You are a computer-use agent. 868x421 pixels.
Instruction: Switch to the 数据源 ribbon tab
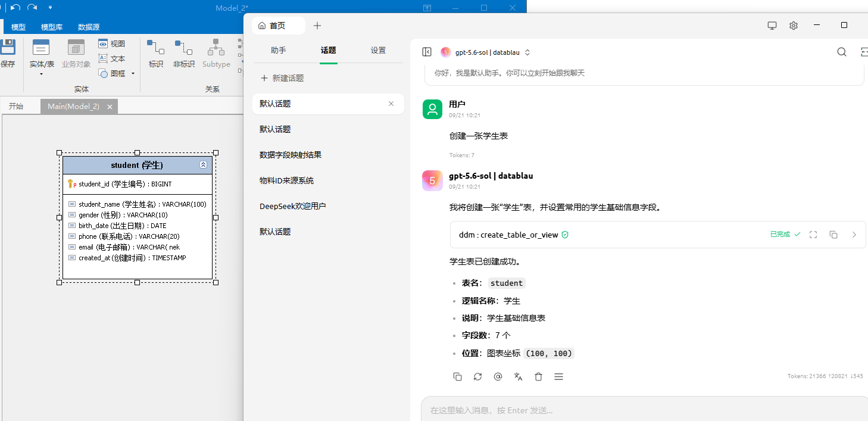(x=89, y=27)
